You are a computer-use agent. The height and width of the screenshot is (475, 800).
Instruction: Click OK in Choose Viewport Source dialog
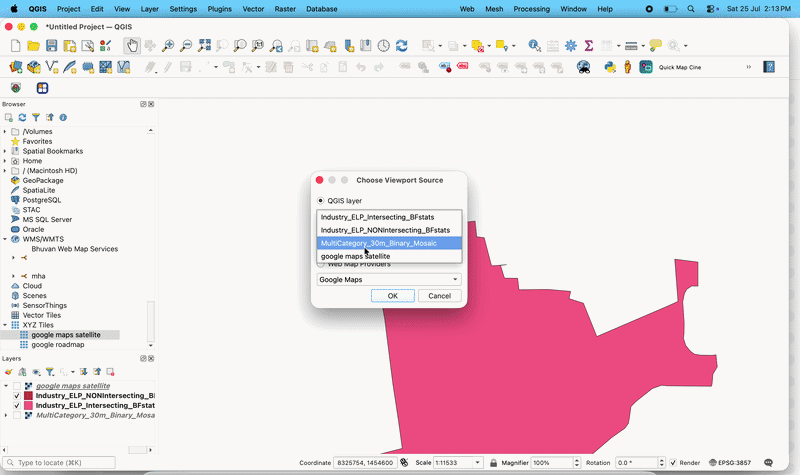[x=392, y=296]
